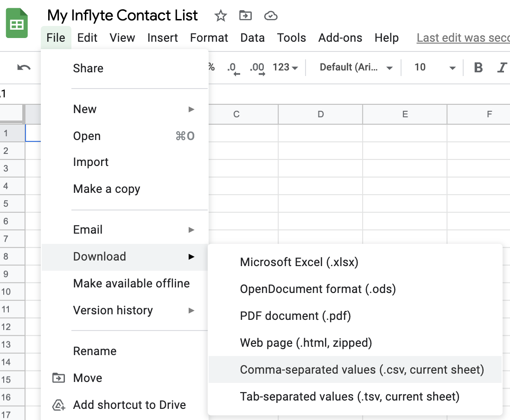510x420 pixels.
Task: Click cell D3 in the spreadsheet
Action: click(x=320, y=168)
